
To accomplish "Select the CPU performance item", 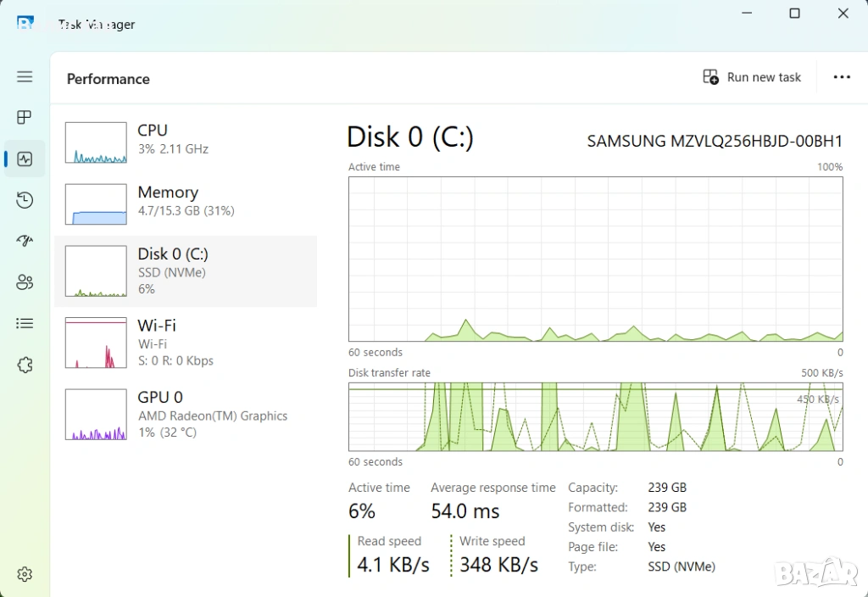I will click(185, 140).
